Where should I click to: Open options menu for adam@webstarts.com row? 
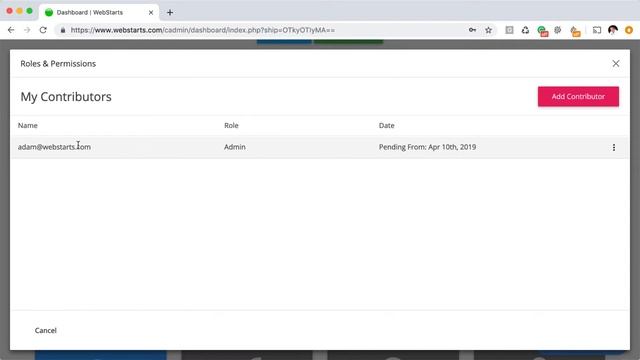pos(613,147)
